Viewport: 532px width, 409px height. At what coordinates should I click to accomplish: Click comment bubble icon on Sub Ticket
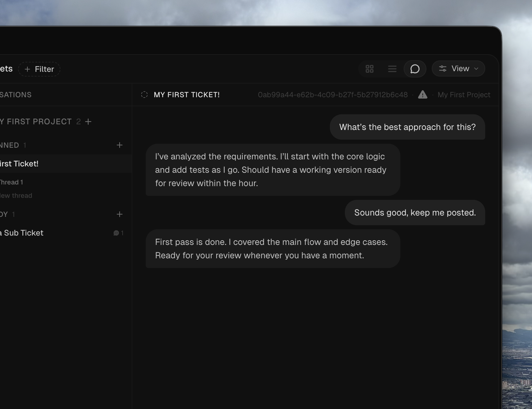point(116,233)
